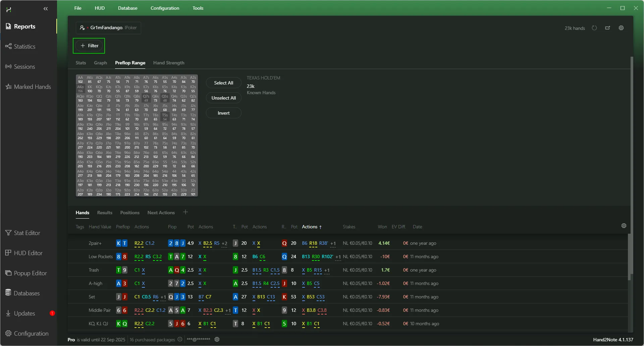The width and height of the screenshot is (644, 346).
Task: Click the refresh icon next to 23k hands
Action: pyautogui.click(x=594, y=28)
